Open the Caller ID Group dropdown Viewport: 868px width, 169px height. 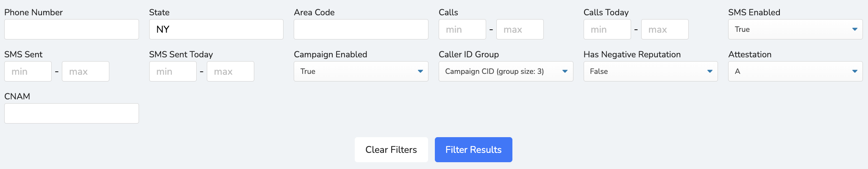506,71
